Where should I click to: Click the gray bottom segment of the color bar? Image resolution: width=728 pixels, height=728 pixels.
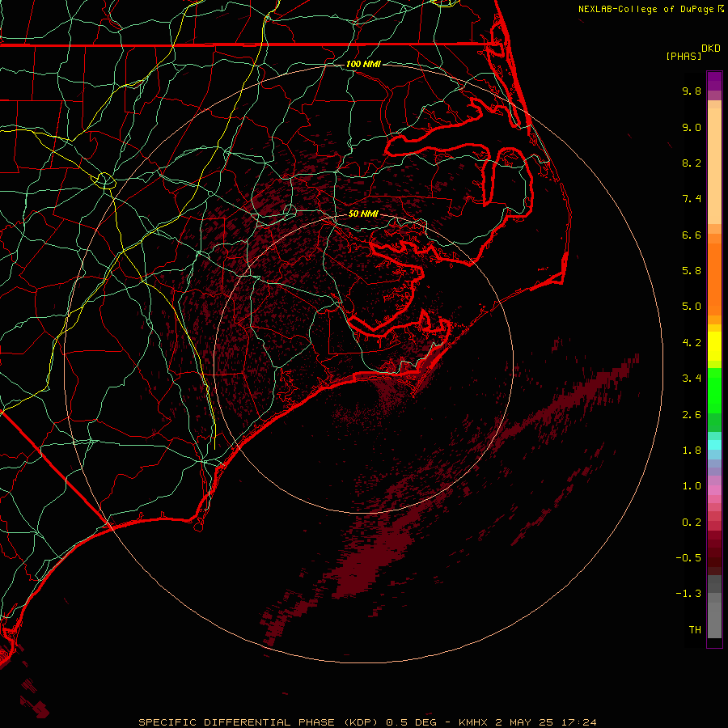(714, 616)
